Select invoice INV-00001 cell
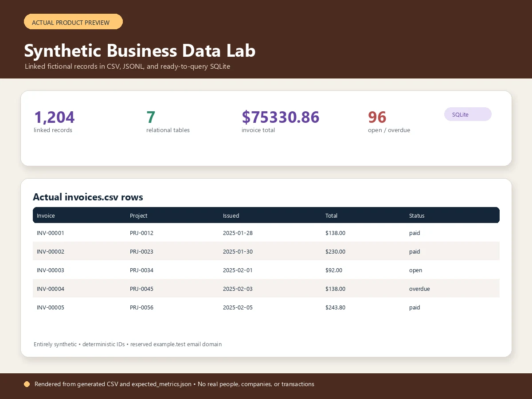Viewport: 532px width, 399px height. click(51, 233)
